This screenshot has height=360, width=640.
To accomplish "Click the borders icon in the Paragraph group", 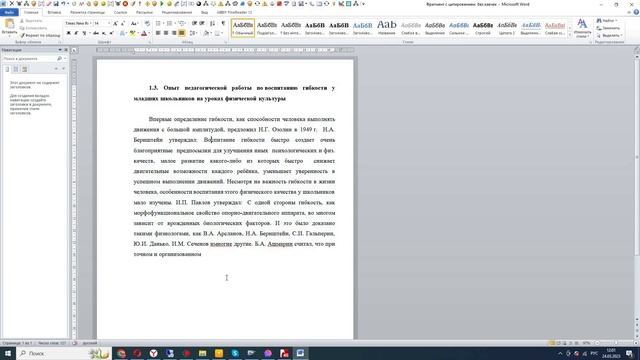I will point(218,33).
